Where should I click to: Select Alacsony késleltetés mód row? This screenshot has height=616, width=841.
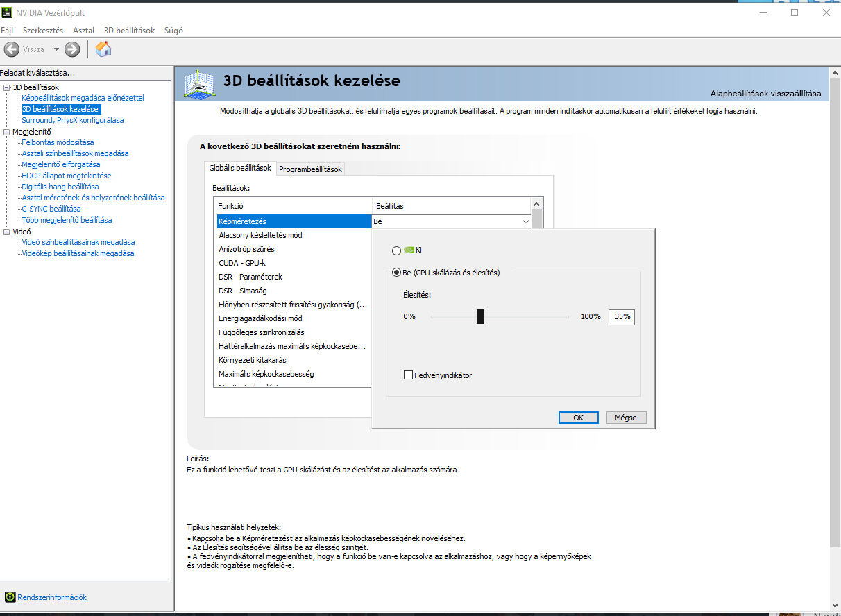[x=295, y=235]
